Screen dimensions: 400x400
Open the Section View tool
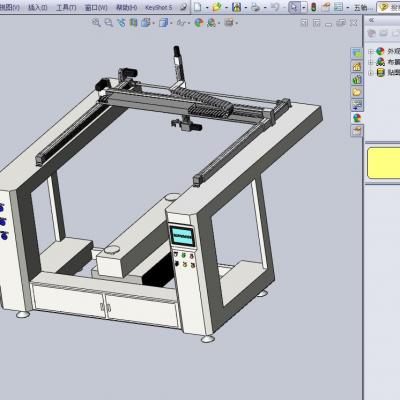pos(133,23)
